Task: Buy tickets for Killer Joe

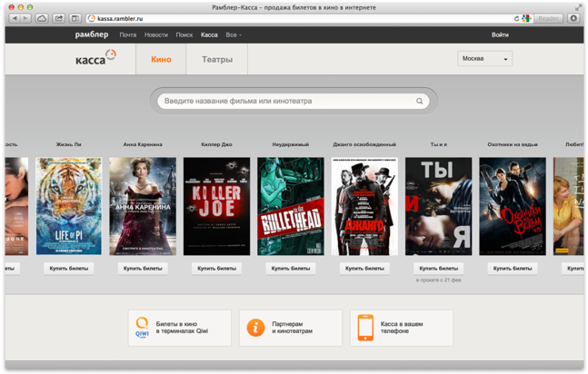Action: point(216,269)
